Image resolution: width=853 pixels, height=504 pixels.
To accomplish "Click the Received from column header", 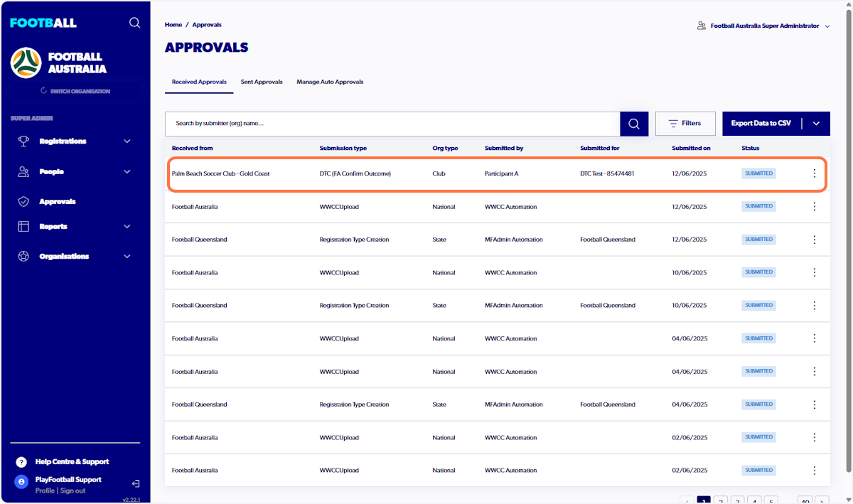I will [x=192, y=149].
